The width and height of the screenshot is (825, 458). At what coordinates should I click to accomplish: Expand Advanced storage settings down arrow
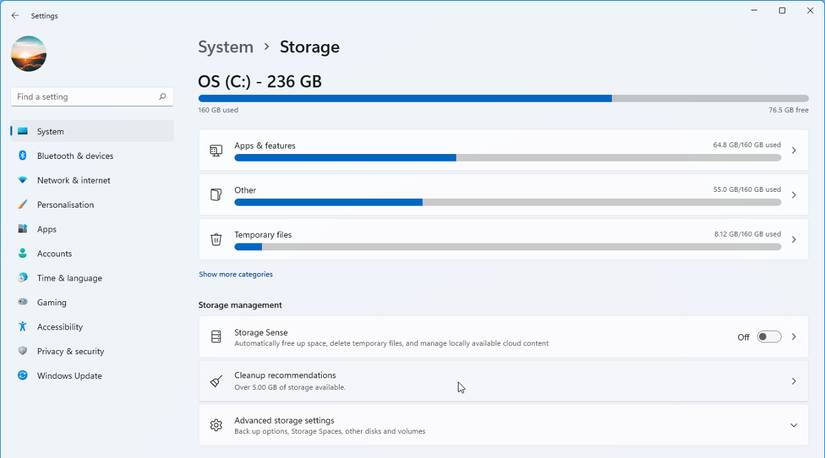(794, 425)
